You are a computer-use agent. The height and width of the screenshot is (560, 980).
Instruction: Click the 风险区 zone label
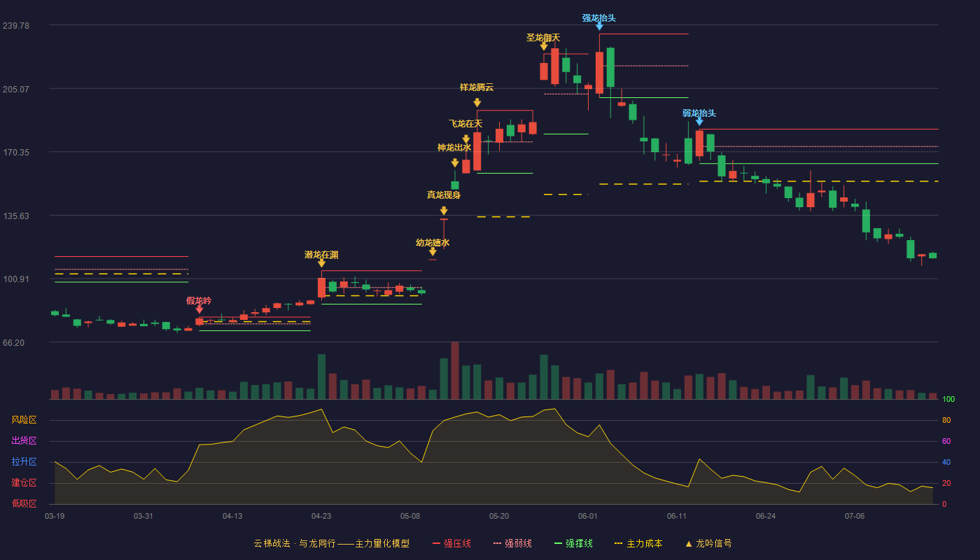(x=24, y=420)
